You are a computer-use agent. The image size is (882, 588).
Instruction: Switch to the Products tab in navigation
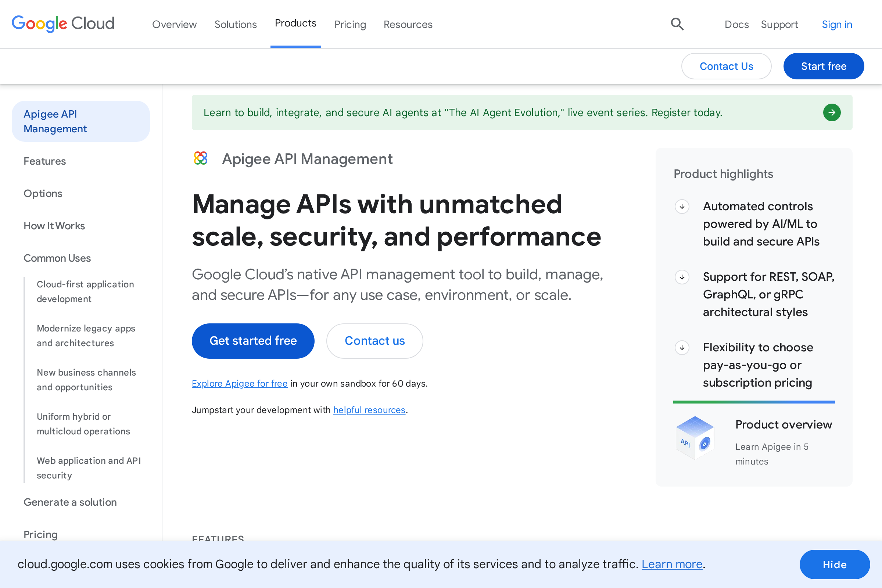(x=295, y=23)
